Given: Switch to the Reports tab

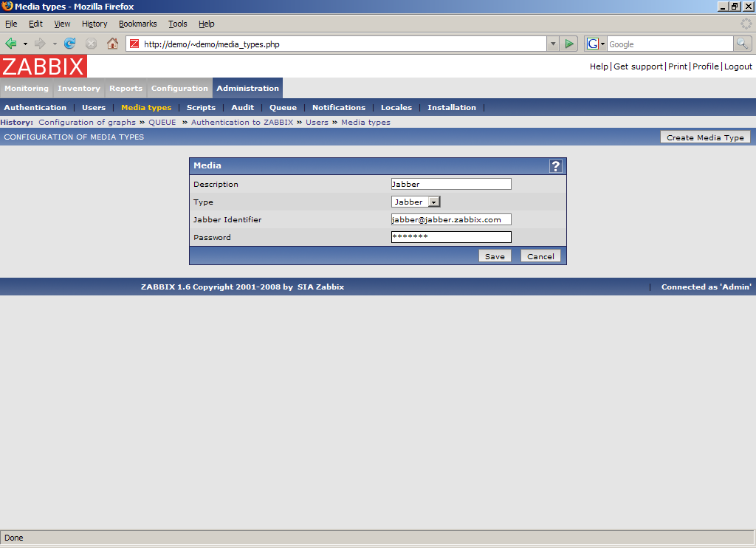Looking at the screenshot, I should click(x=126, y=89).
